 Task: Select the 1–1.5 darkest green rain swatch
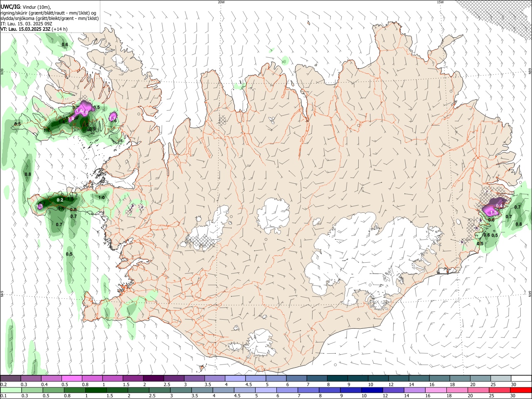coord(96,390)
